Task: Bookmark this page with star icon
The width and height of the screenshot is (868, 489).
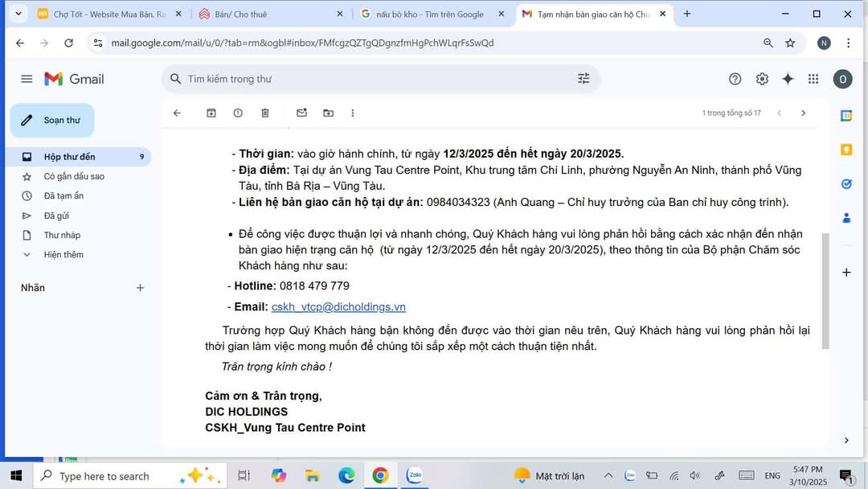Action: point(790,43)
